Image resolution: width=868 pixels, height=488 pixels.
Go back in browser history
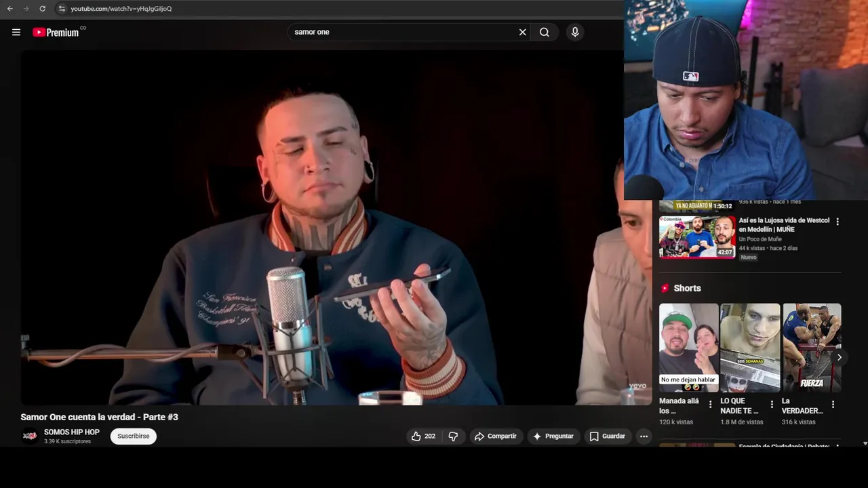pos(9,9)
